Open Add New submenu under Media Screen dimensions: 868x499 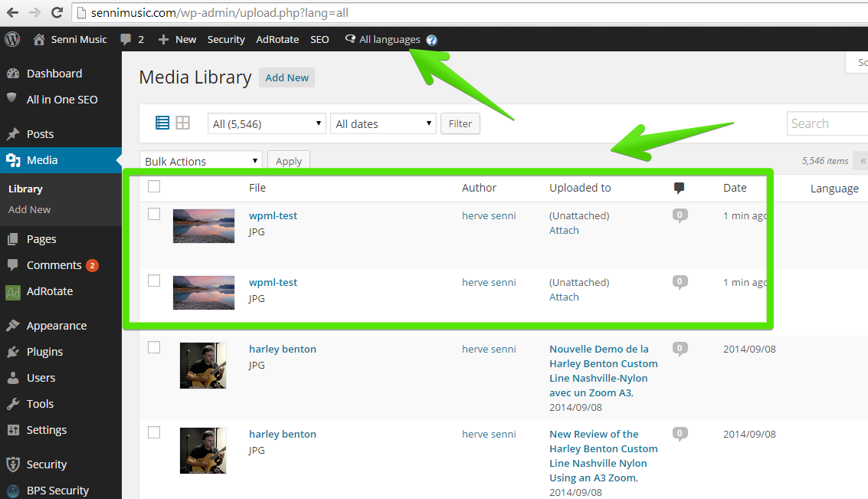29,209
